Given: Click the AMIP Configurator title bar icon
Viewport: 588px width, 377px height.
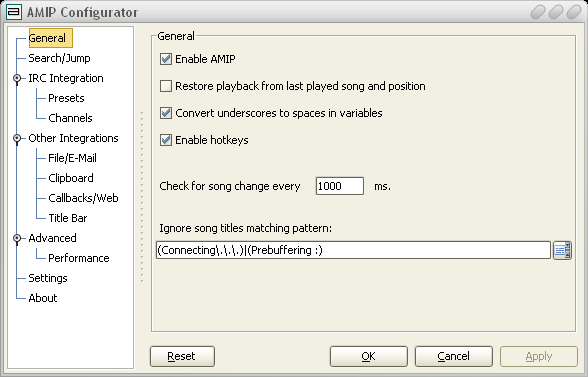Looking at the screenshot, I should click(x=14, y=12).
